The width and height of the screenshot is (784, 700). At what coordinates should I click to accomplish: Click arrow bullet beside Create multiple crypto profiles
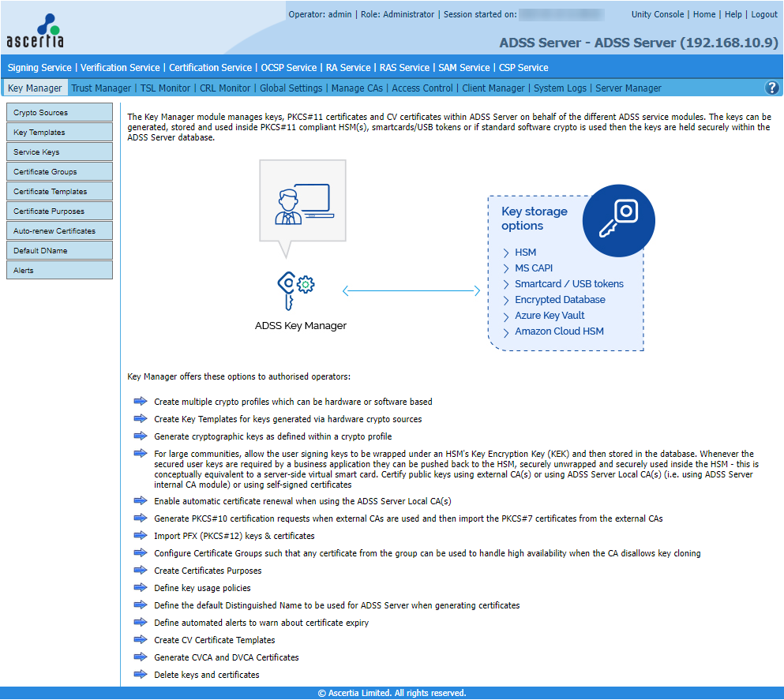141,401
